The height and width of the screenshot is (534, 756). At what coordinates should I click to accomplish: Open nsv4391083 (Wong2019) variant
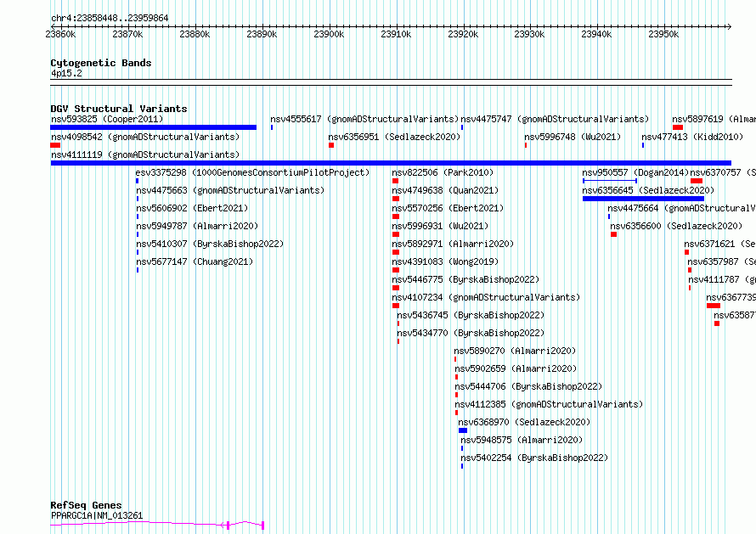[445, 261]
